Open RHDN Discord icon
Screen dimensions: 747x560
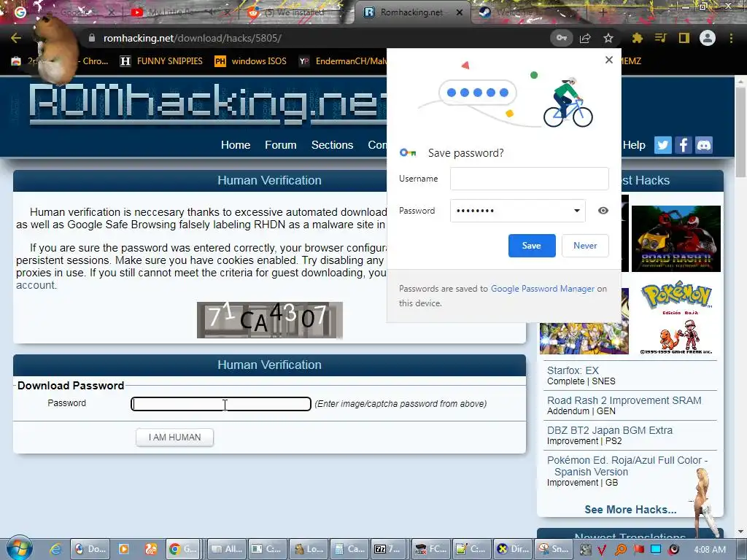[704, 145]
